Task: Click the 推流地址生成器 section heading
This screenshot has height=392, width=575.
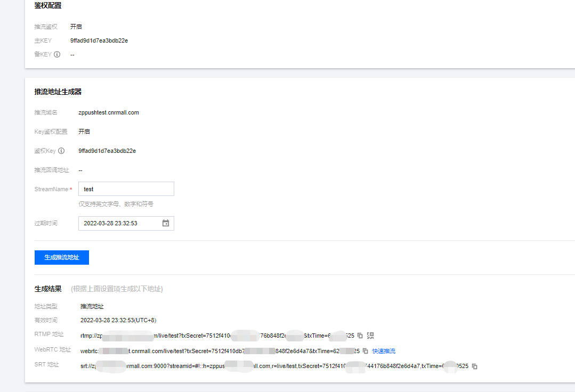Action: (x=58, y=92)
